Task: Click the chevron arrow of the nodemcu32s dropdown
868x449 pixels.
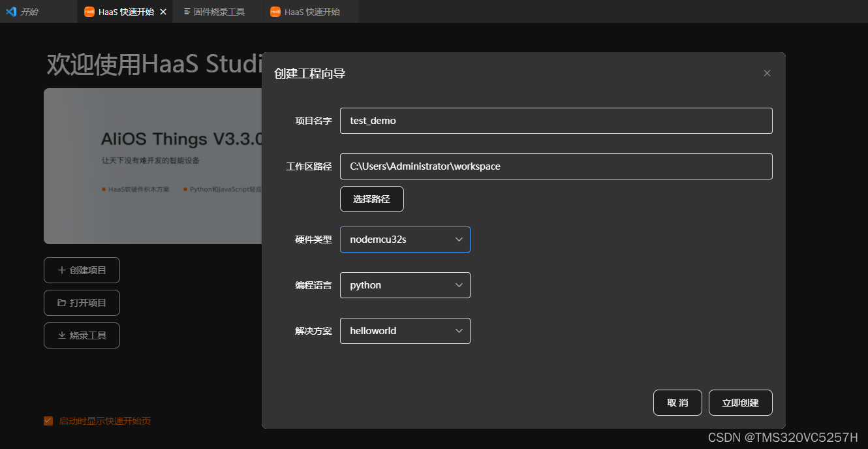Action: tap(459, 240)
